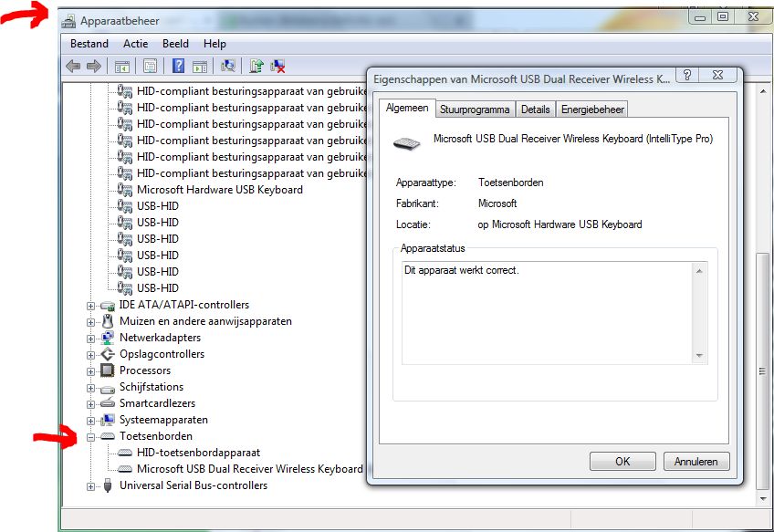774x532 pixels.
Task: Click the Back arrow in the toolbar
Action: click(x=73, y=66)
